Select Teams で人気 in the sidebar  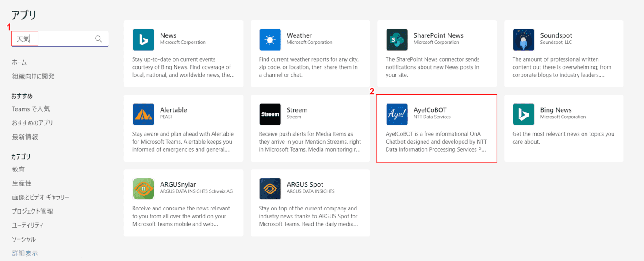pos(31,109)
